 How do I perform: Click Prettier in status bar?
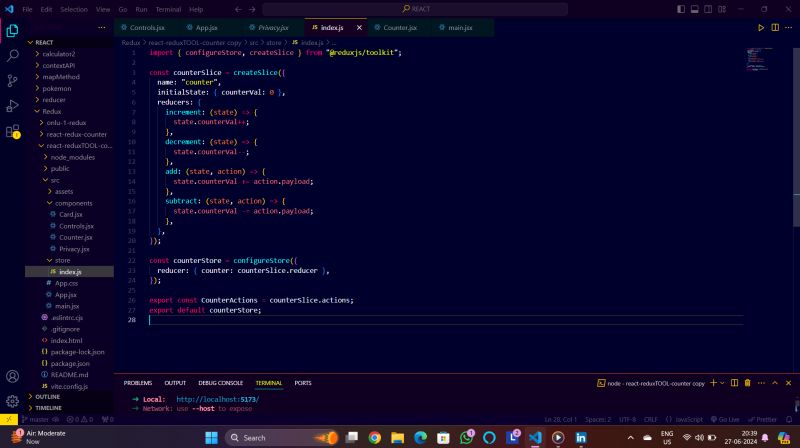click(762, 419)
